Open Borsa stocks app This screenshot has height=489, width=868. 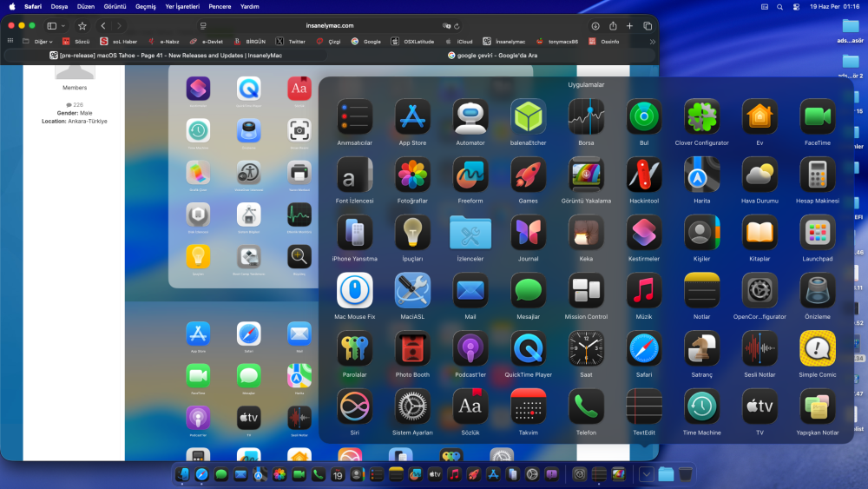pyautogui.click(x=586, y=117)
